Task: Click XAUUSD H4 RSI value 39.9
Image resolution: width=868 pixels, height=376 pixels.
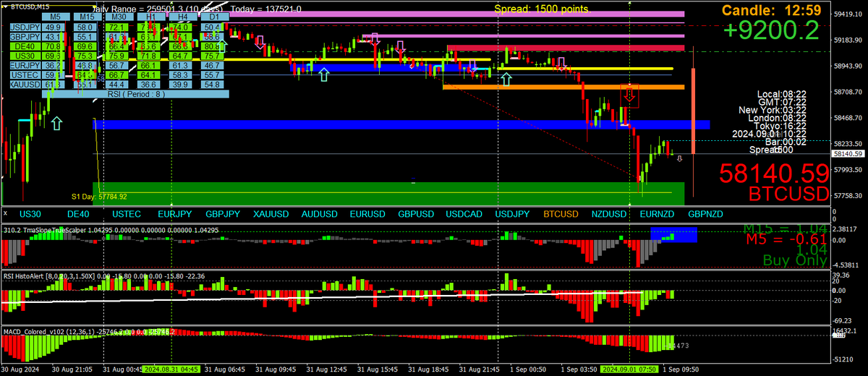Action: click(182, 85)
